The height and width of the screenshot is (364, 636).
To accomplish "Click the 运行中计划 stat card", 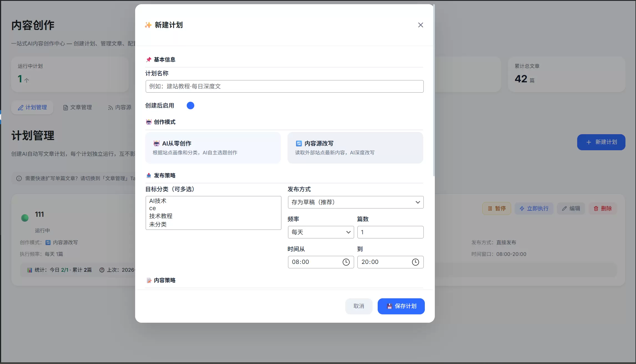I will point(70,74).
